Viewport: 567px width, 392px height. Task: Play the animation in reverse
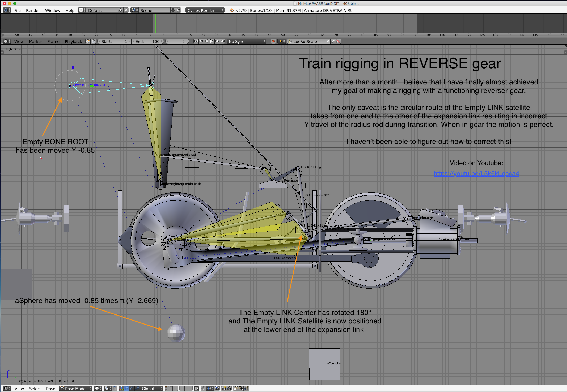(206, 41)
